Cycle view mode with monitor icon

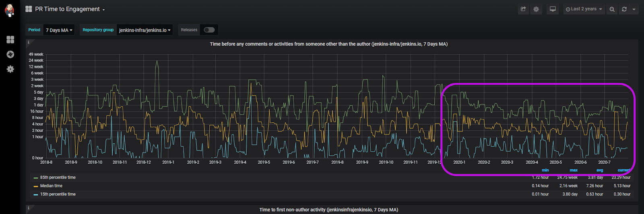pyautogui.click(x=553, y=9)
